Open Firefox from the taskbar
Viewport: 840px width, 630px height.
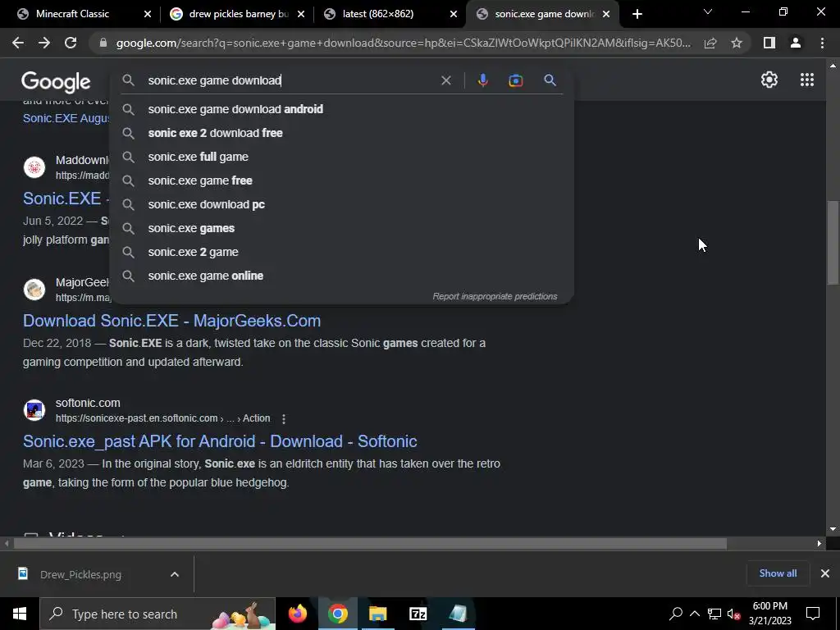[297, 614]
